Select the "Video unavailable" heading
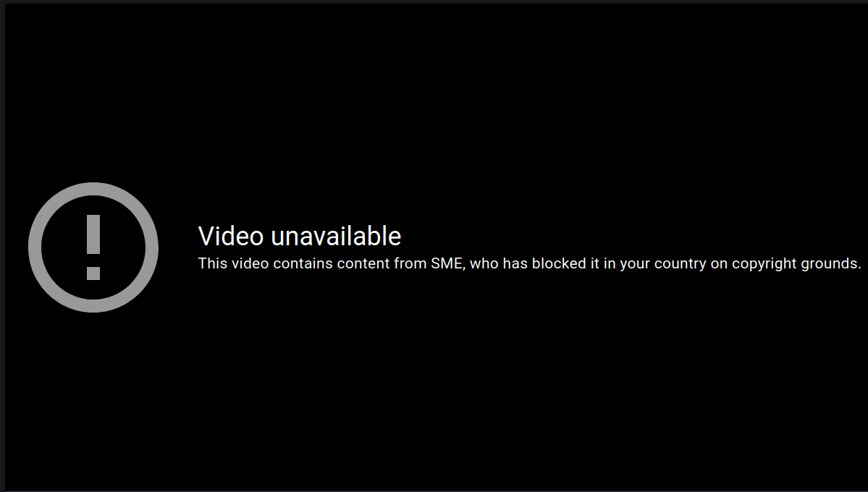The height and width of the screenshot is (492, 868). [x=300, y=237]
